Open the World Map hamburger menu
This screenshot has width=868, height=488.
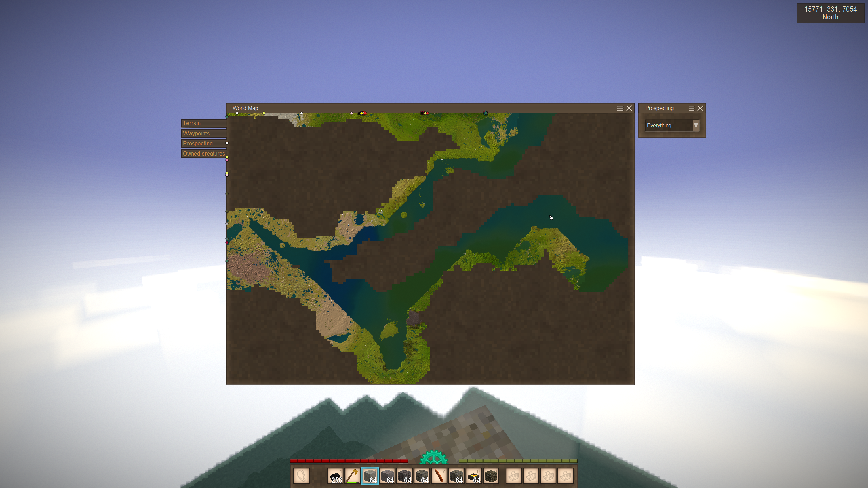(620, 108)
